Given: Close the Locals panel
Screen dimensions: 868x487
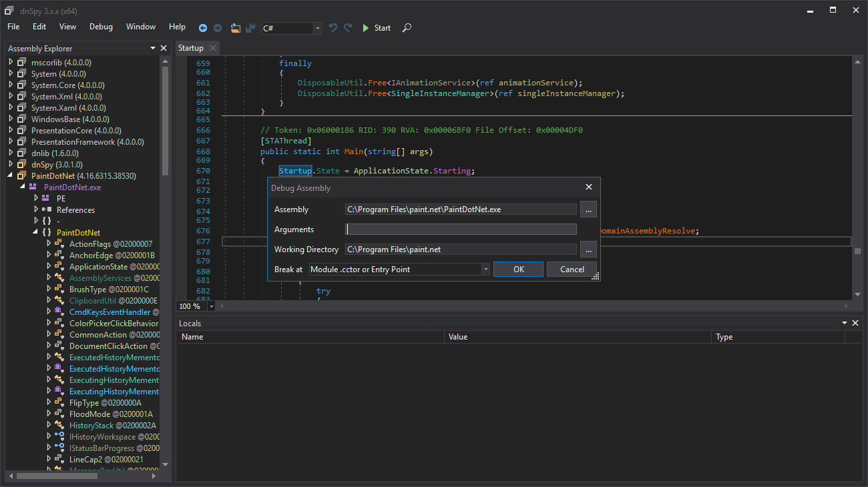Looking at the screenshot, I should 855,323.
